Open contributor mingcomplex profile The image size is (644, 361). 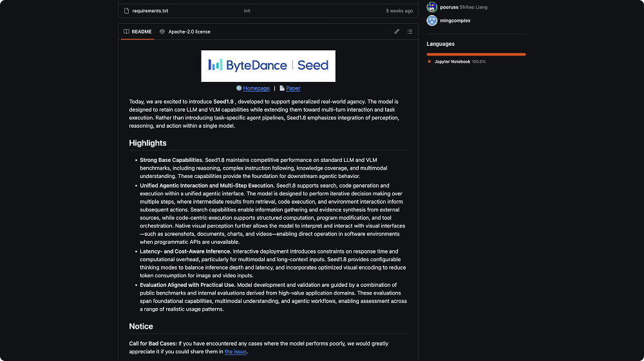(455, 21)
